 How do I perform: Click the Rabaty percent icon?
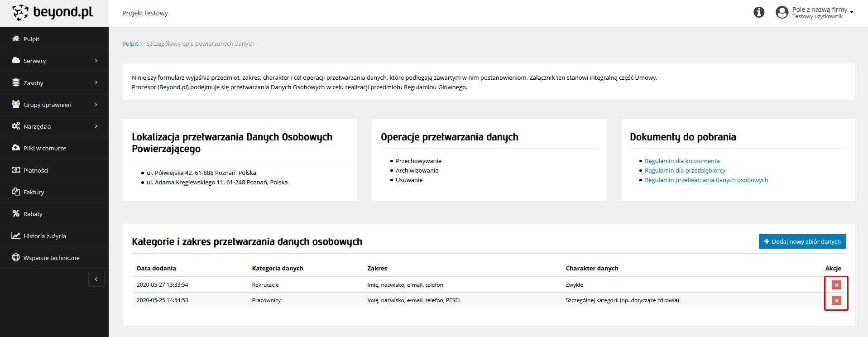pos(16,213)
